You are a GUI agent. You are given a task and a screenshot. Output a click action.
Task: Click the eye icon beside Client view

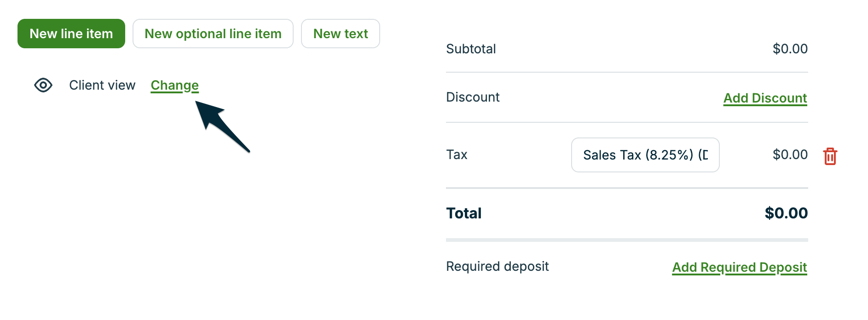pyautogui.click(x=43, y=86)
